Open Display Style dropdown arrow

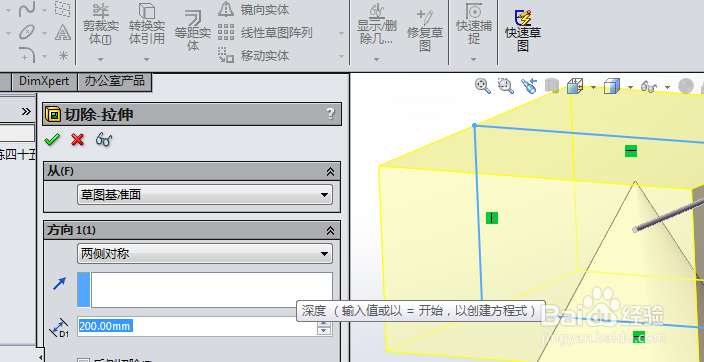(630, 87)
